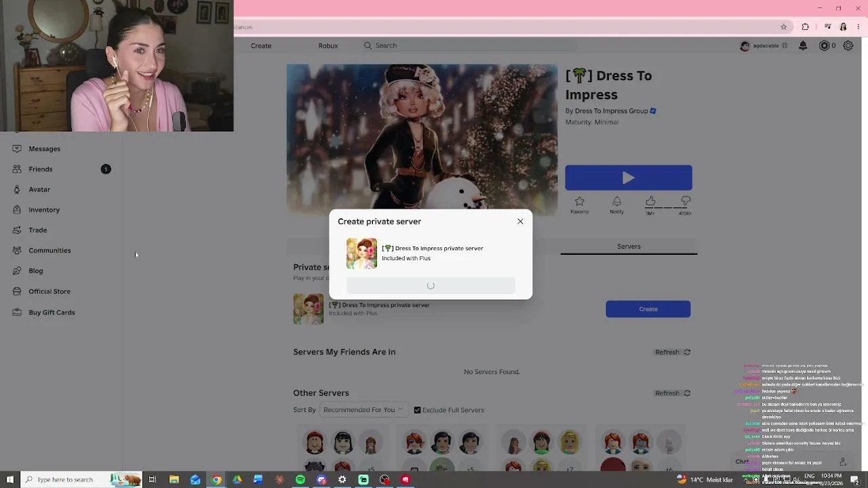Open the Chrome three-dot menu
Image resolution: width=868 pixels, height=488 pixels.
(x=859, y=27)
